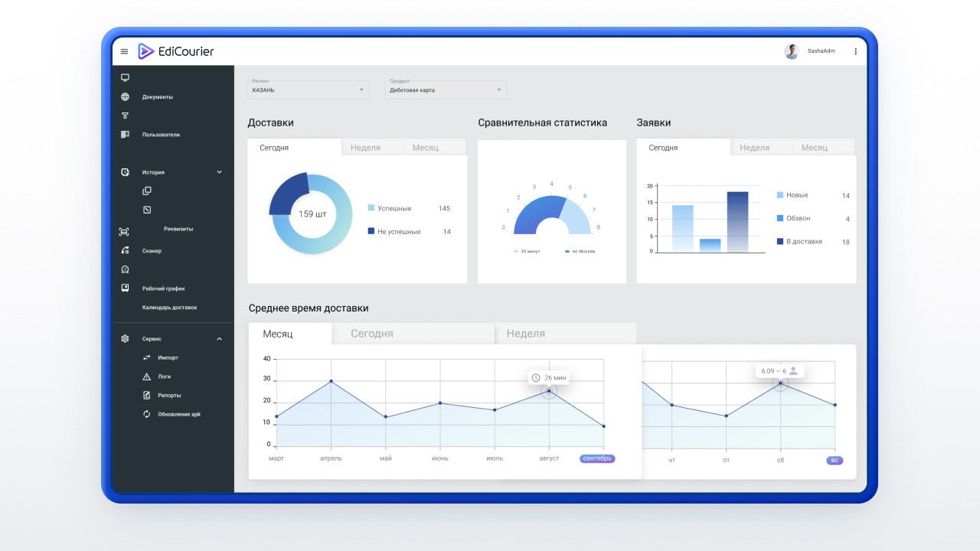This screenshot has height=551, width=980.
Task: Click the В доставке legend color swatch
Action: pyautogui.click(x=780, y=241)
